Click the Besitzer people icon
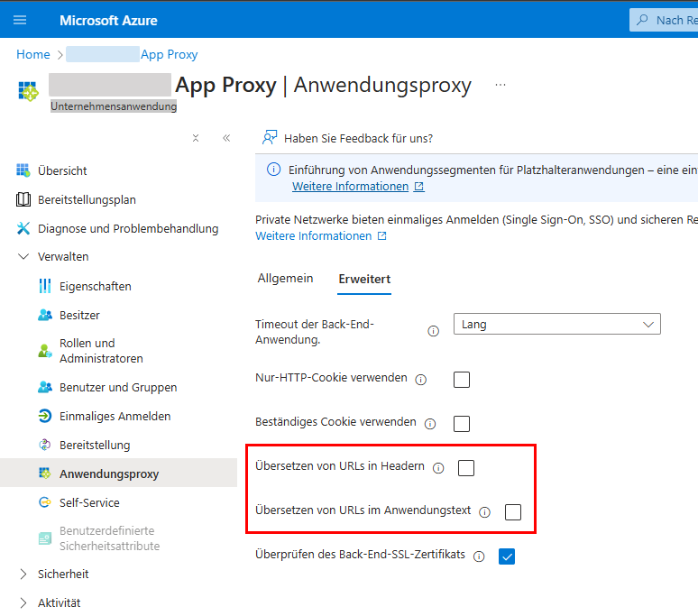The width and height of the screenshot is (698, 616). click(x=45, y=315)
